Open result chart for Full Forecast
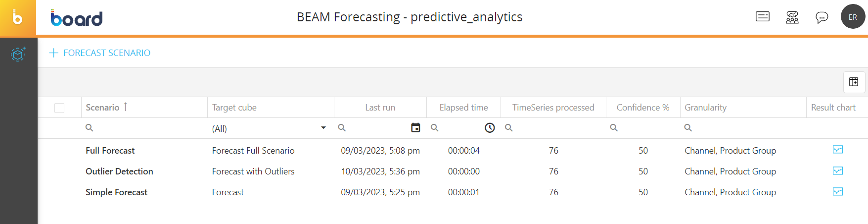This screenshot has height=224, width=868. (x=837, y=150)
